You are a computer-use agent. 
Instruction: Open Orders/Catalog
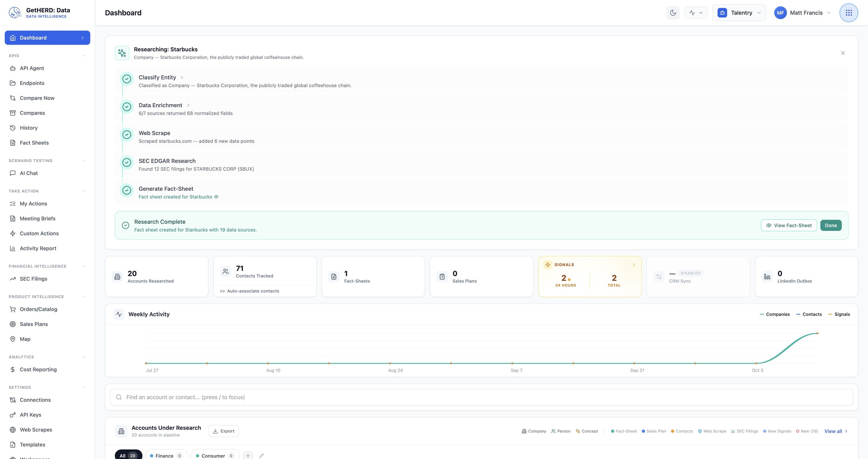click(47, 309)
